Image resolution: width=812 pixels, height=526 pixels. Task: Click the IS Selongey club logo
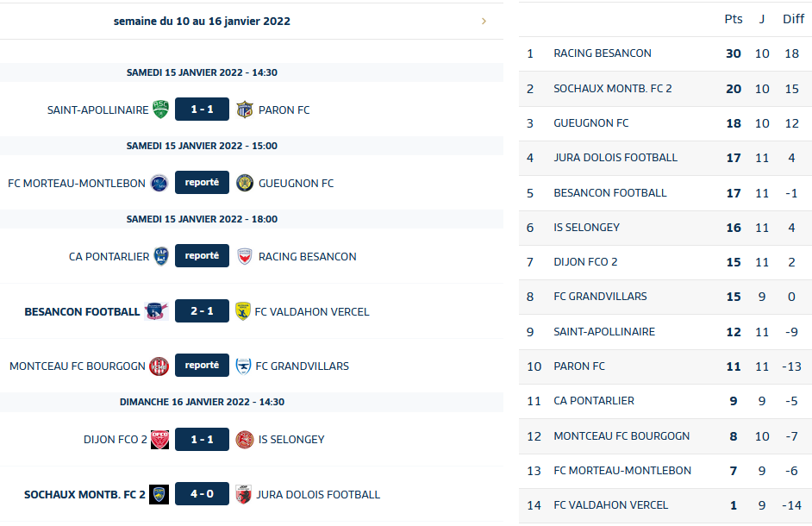245,439
